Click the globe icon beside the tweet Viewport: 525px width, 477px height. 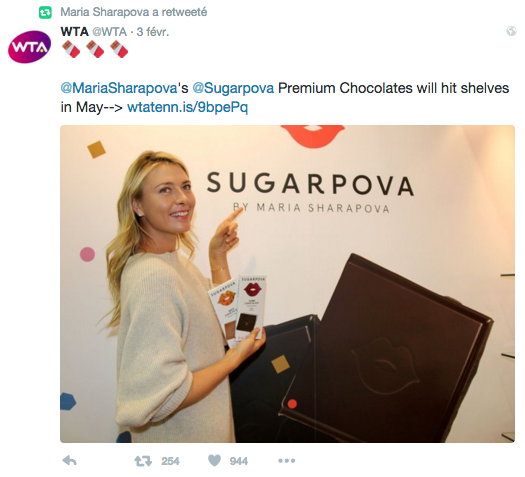point(511,31)
